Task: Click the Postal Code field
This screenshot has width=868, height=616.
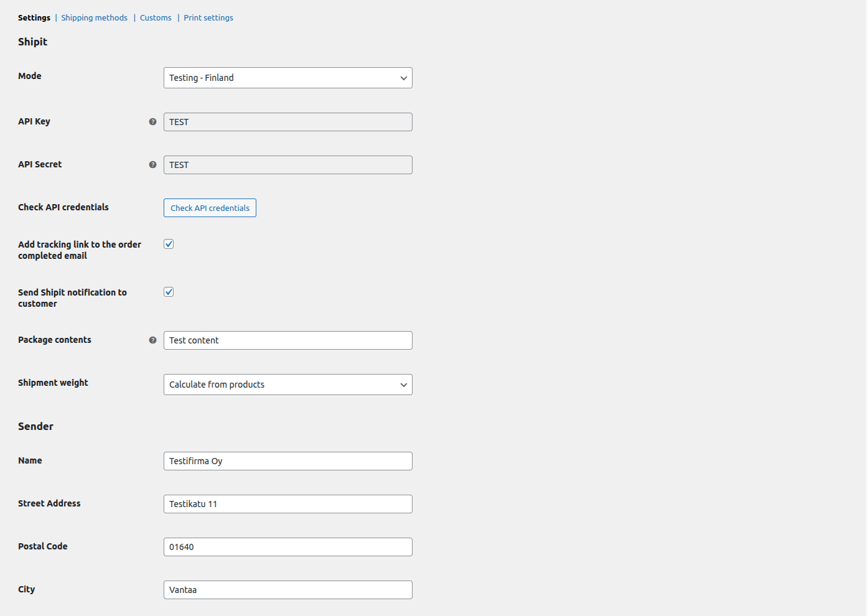Action: point(287,547)
